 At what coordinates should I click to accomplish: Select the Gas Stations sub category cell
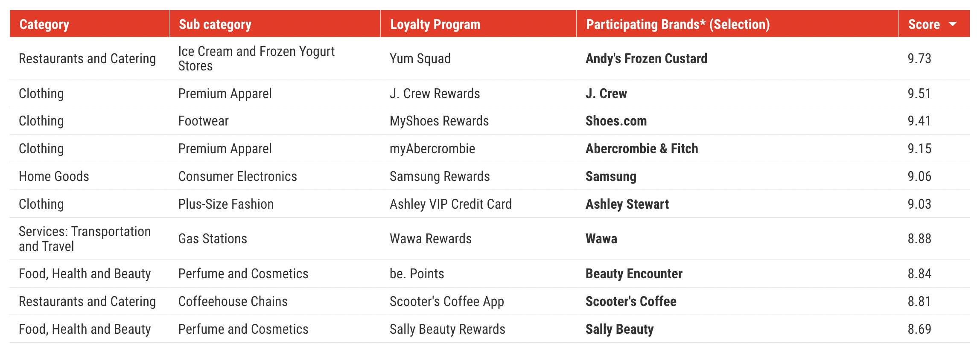(213, 239)
